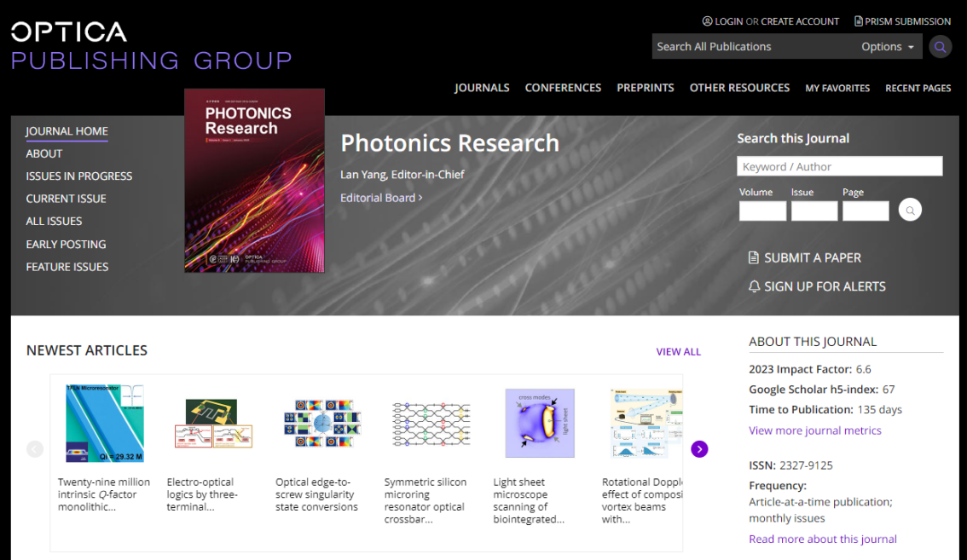This screenshot has width=967, height=560.
Task: Open the Optical edge-to-screw singularity thumbnail
Action: tap(322, 423)
